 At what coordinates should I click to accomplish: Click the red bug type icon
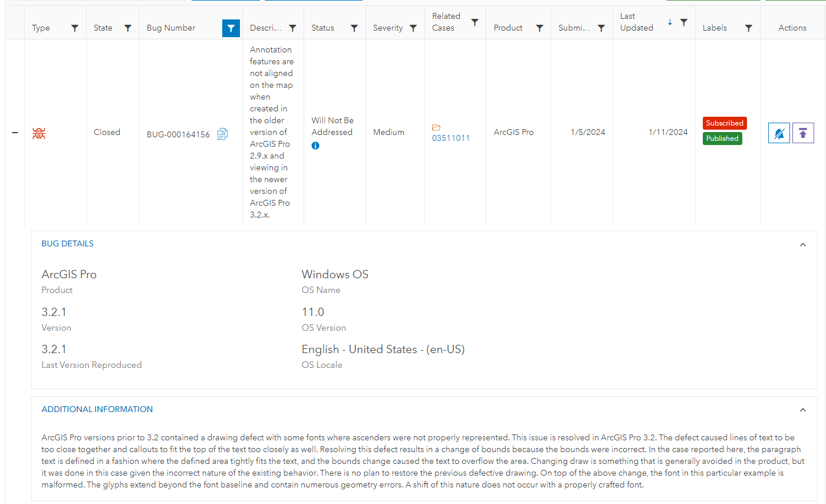pos(39,133)
